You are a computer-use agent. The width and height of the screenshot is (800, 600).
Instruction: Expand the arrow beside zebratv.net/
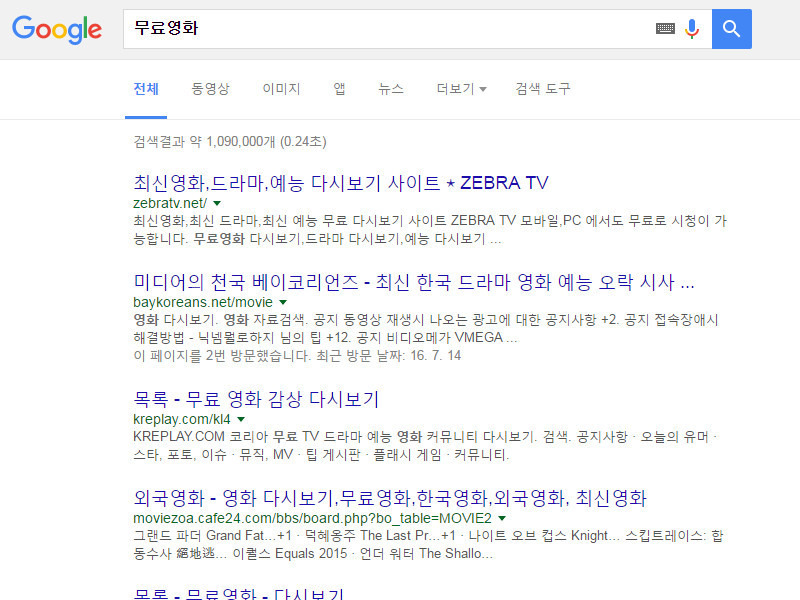click(x=217, y=203)
